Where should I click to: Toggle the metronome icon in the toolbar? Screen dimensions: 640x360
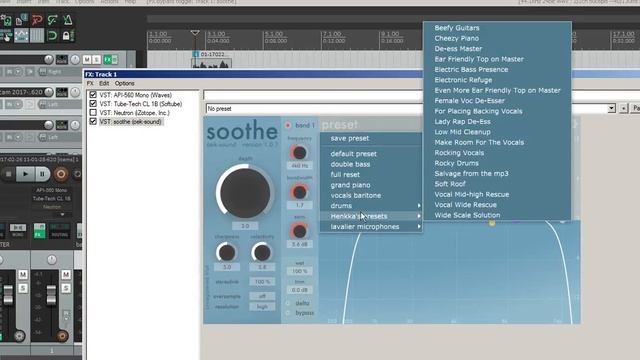click(68, 20)
